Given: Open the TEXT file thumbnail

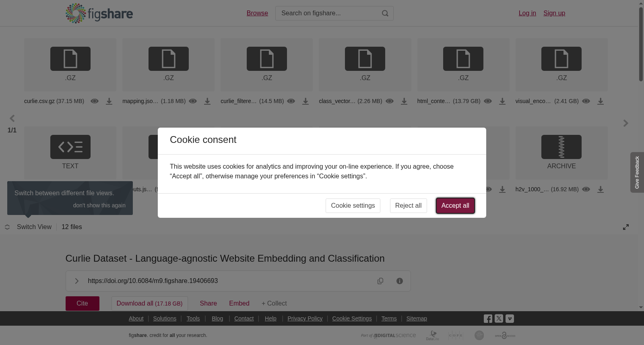Looking at the screenshot, I should (70, 153).
